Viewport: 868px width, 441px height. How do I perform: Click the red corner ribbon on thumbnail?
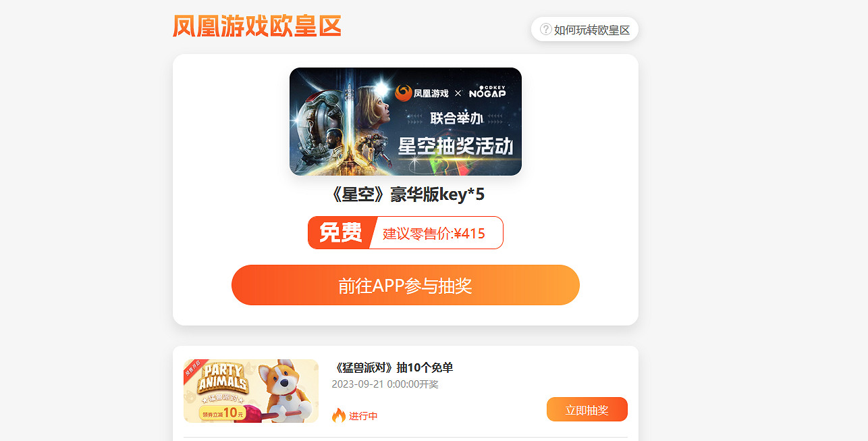point(193,368)
